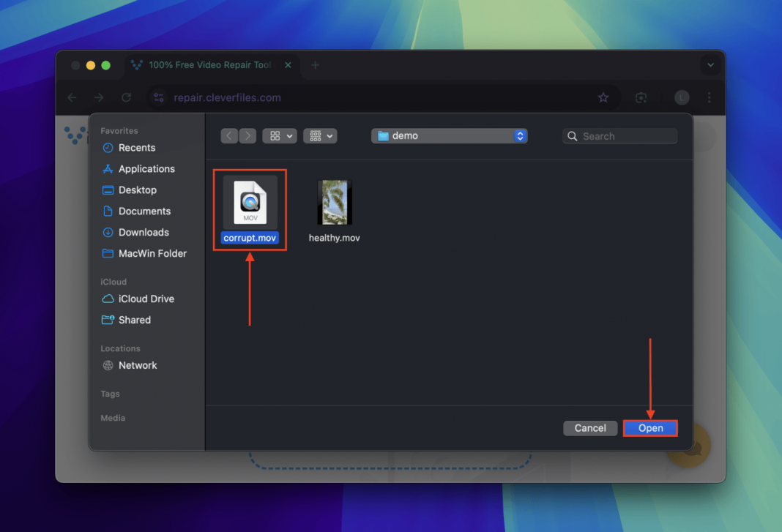Click the Open button
The width and height of the screenshot is (782, 532).
650,428
